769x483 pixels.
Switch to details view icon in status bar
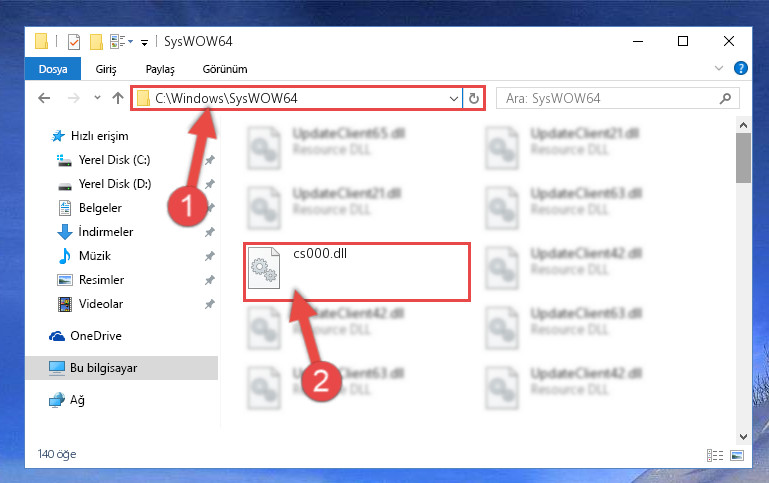pos(715,455)
